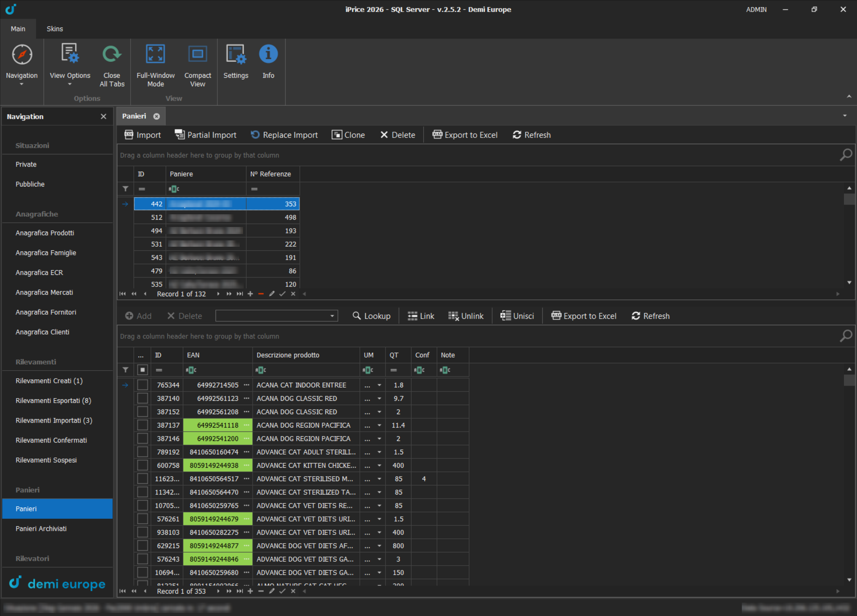The image size is (857, 616).
Task: Open the combo box next to Delete
Action: pyautogui.click(x=276, y=316)
